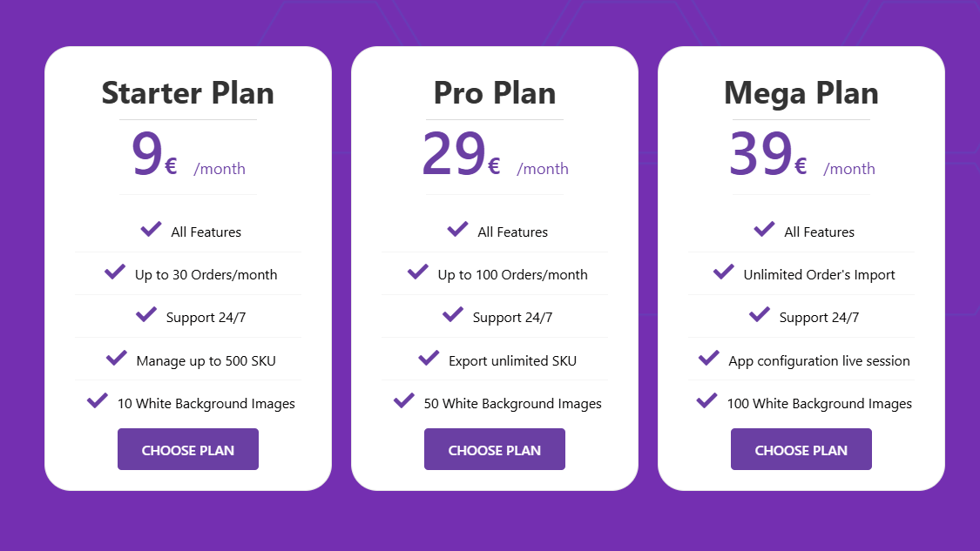Screen dimensions: 980x551
Task: Click the Pro Plan Choose Plan button
Action: [x=495, y=449]
